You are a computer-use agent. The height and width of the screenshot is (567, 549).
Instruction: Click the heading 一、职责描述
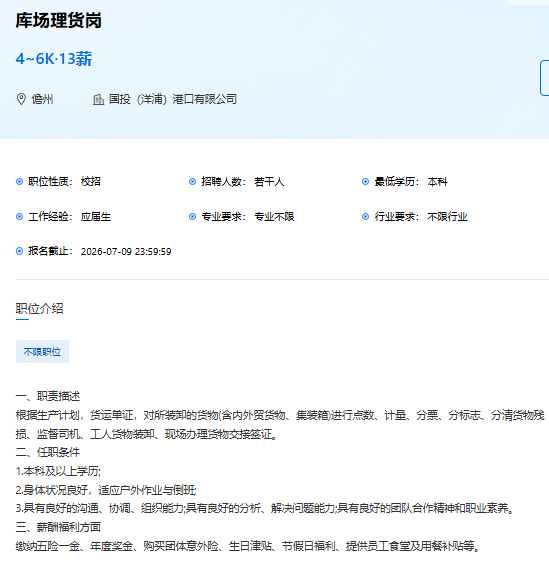point(48,396)
